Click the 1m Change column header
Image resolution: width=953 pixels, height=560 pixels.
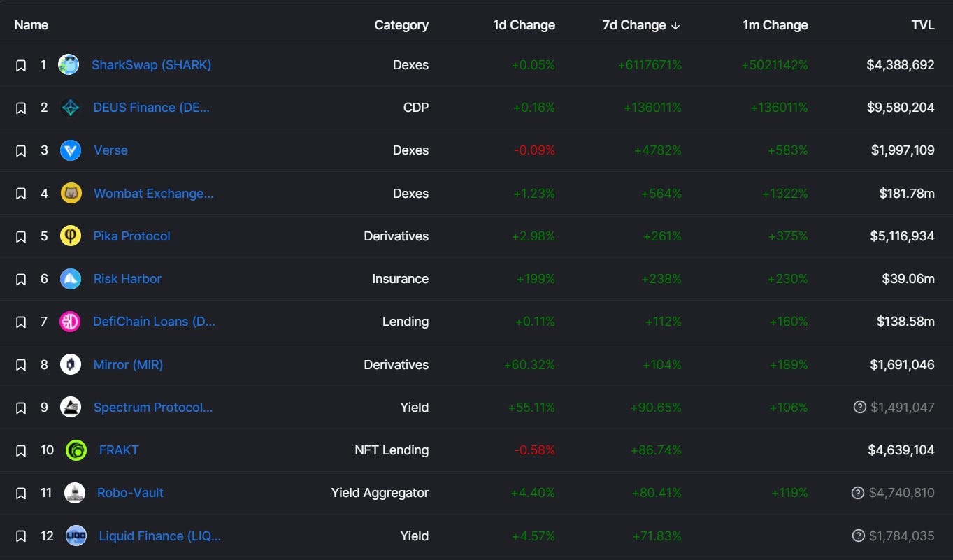[x=775, y=25]
